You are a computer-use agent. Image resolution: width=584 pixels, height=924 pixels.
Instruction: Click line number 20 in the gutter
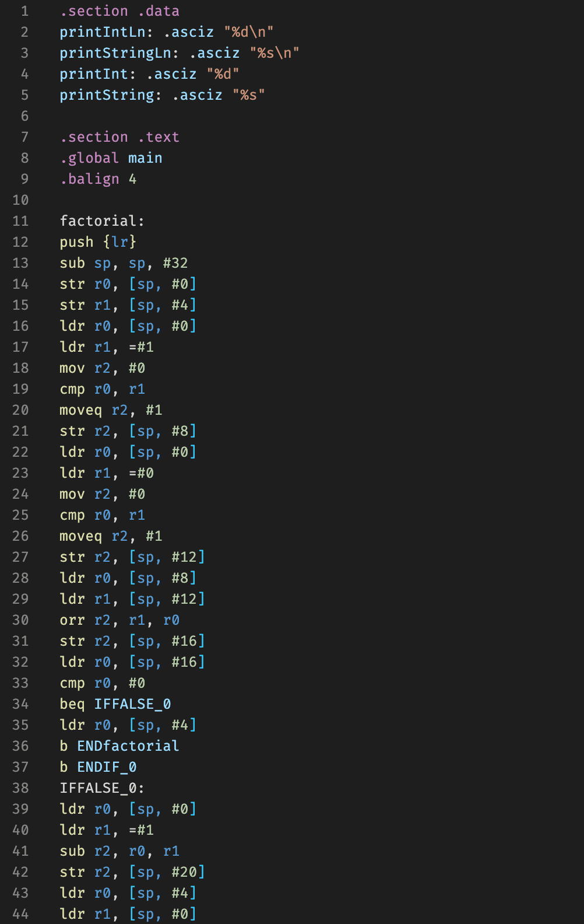(20, 410)
